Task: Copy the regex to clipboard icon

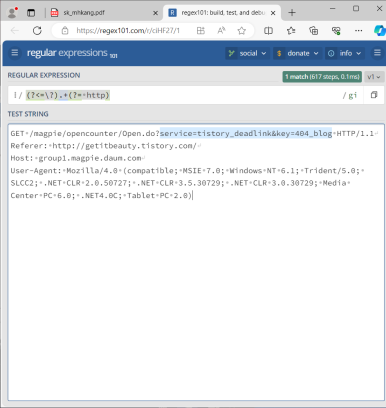Action: [374, 95]
